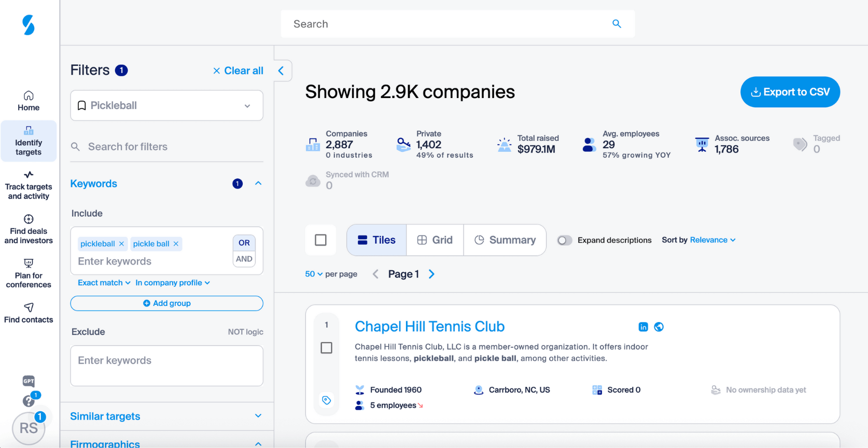The image size is (868, 448).
Task: Click Export to CSV button
Action: (790, 92)
